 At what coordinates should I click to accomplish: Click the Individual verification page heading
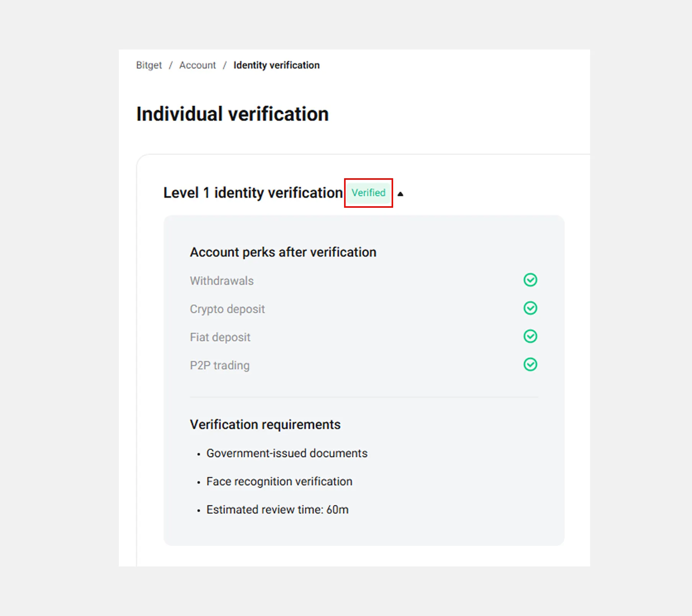(233, 114)
